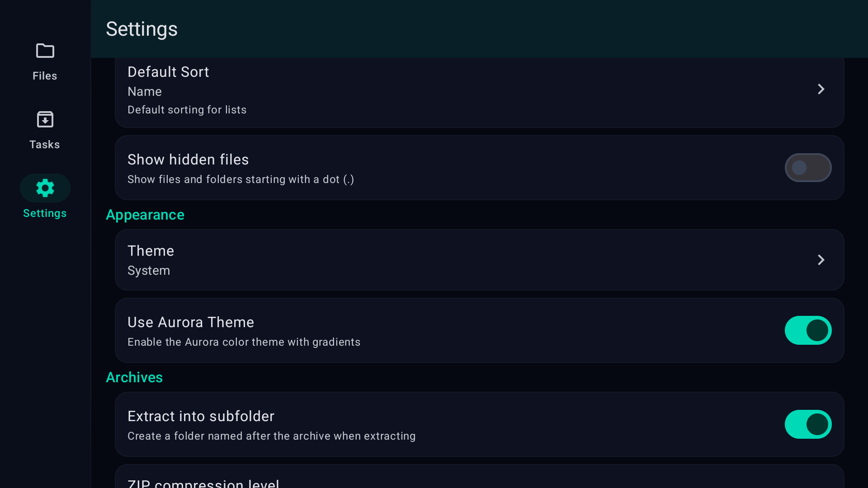Viewport: 868px width, 488px height.
Task: Open the Files folder icon
Action: (x=45, y=51)
